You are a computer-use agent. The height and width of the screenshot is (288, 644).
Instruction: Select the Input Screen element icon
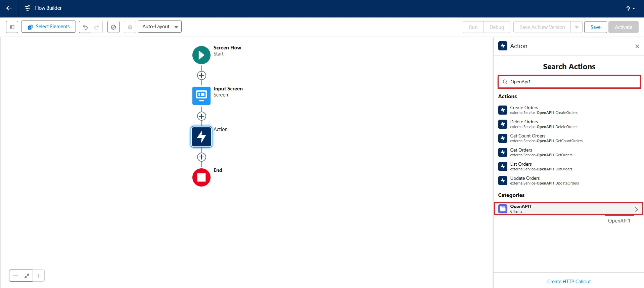201,96
